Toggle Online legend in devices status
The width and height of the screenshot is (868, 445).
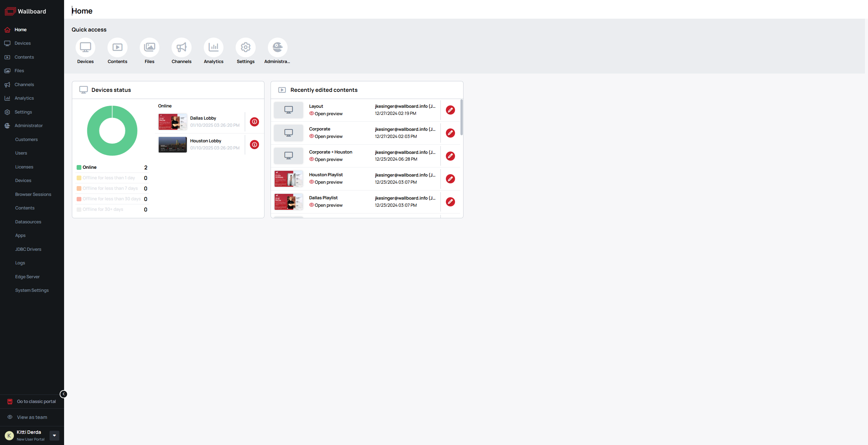click(x=90, y=167)
